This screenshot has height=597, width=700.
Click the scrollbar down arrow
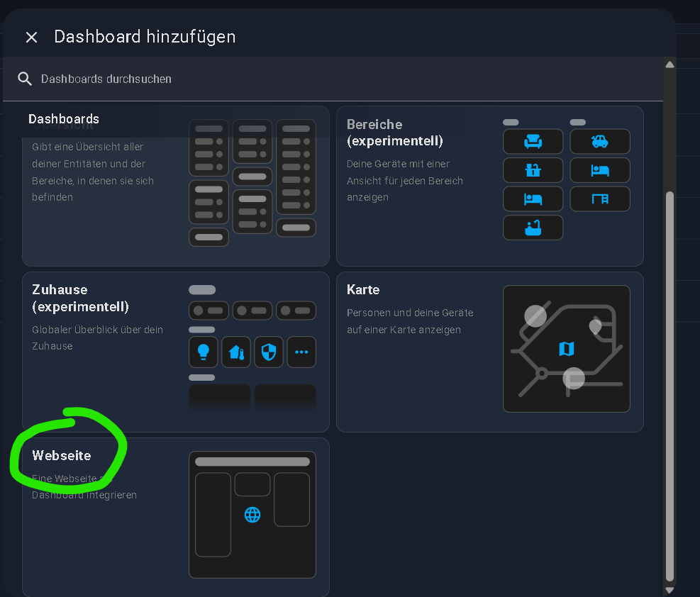669,590
